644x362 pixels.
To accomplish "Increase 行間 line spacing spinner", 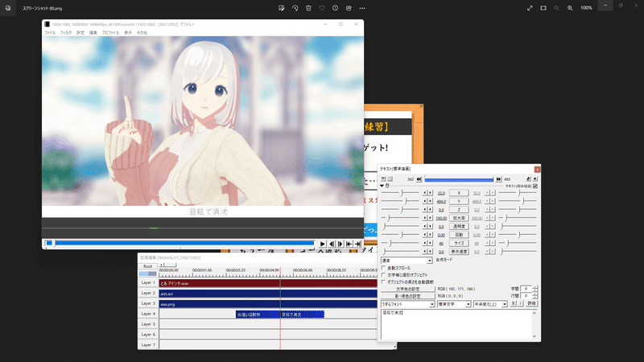I will [x=535, y=294].
